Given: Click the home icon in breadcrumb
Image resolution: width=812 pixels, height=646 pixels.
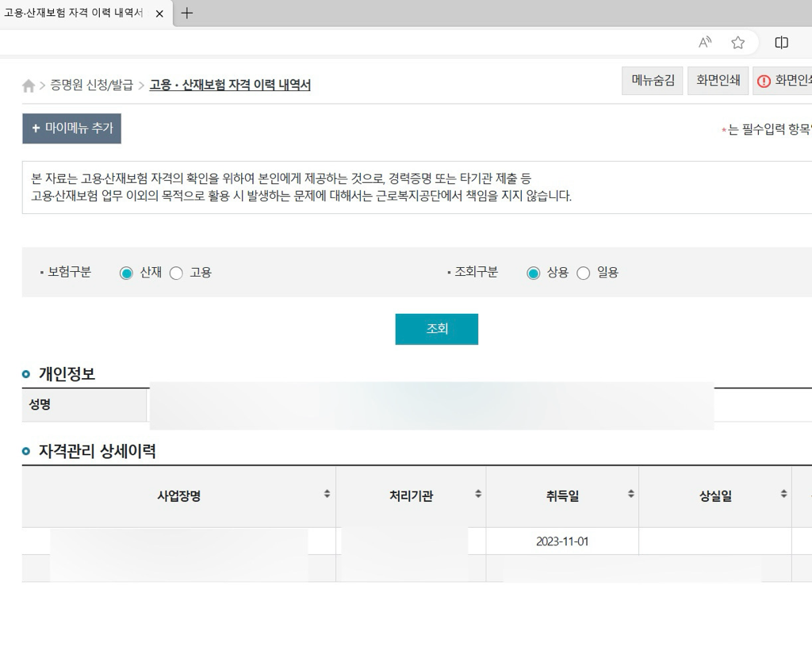Looking at the screenshot, I should (x=29, y=86).
